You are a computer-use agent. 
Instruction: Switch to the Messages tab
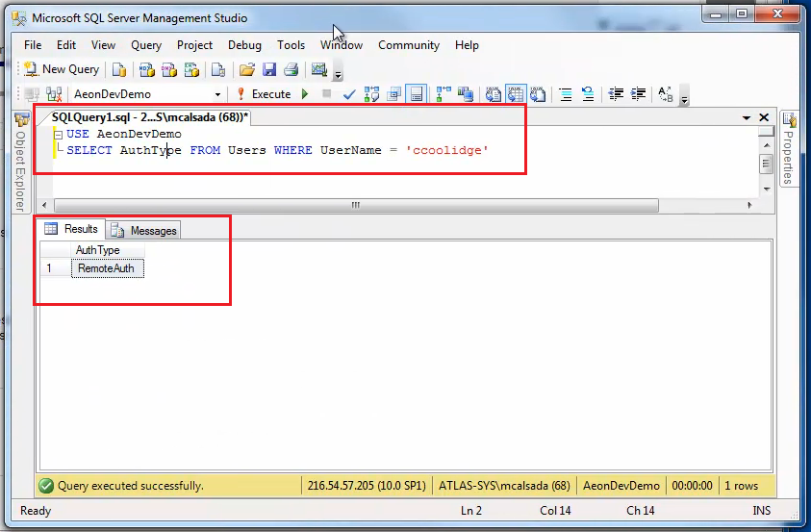(144, 231)
